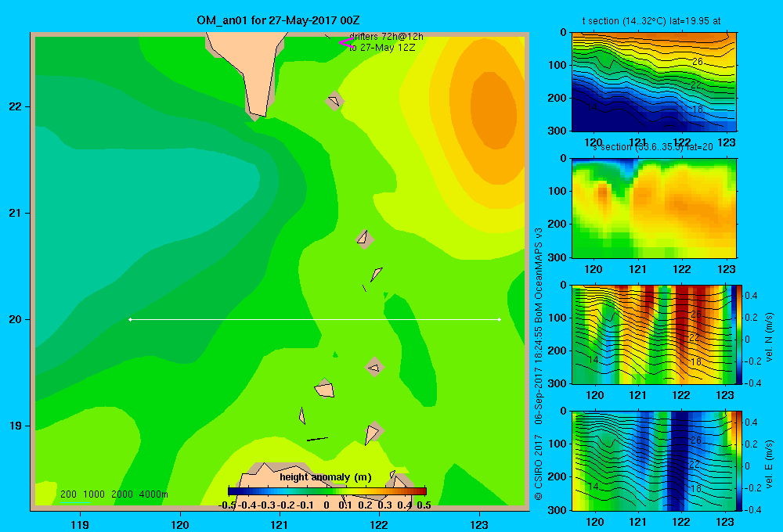
Task: Click contour label 14 in t section panel
Action: [x=592, y=107]
